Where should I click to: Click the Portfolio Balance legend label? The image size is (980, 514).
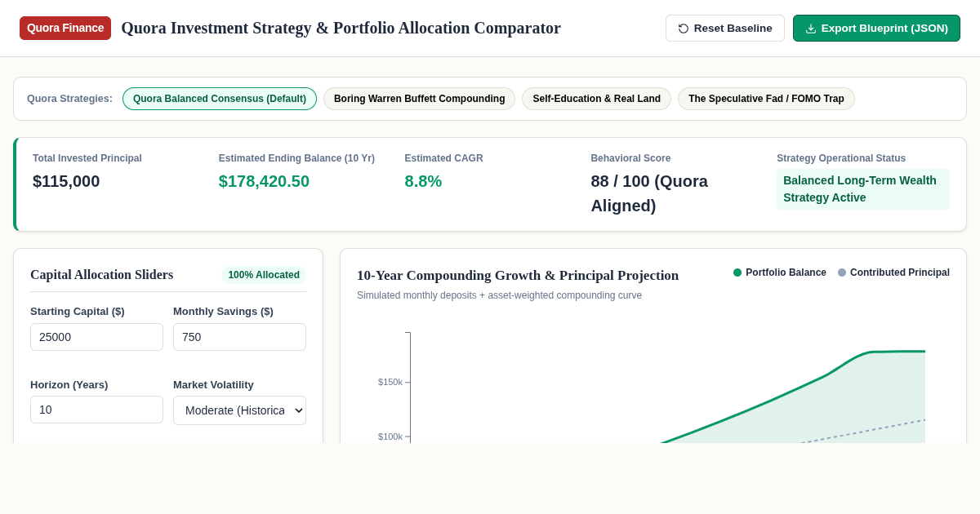tap(786, 273)
